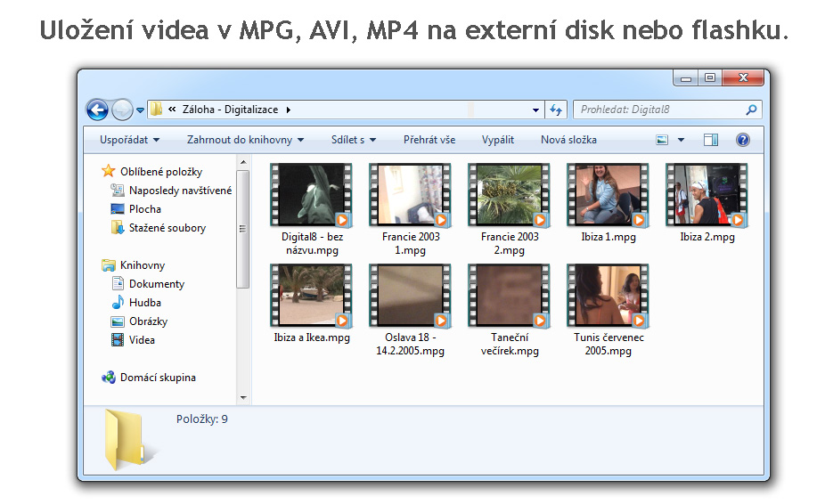Click the Prohledat search input field
Image resolution: width=825 pixels, height=504 pixels.
click(x=659, y=110)
